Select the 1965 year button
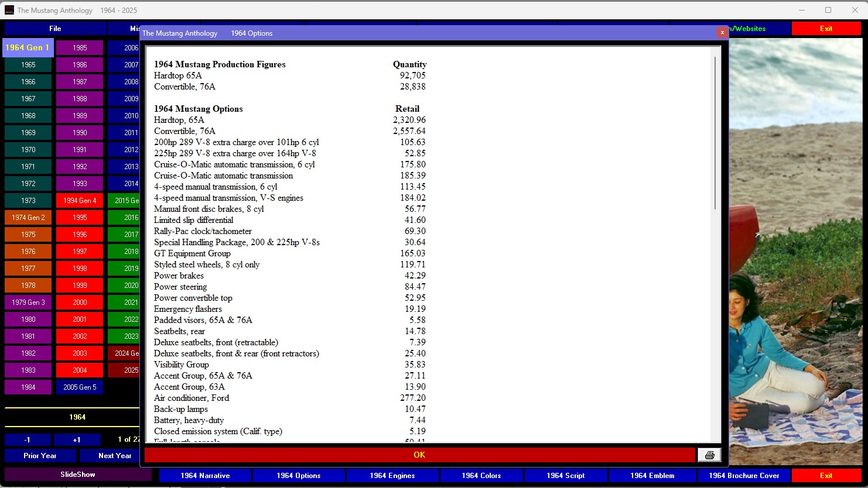The width and height of the screenshot is (868, 488). [28, 64]
